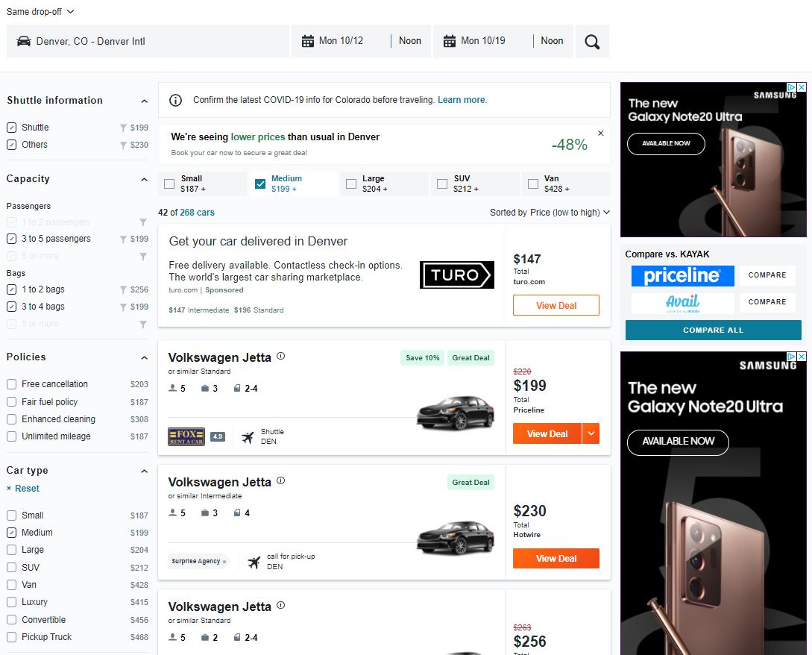Change pick-up time Noon
Image resolution: width=812 pixels, height=655 pixels.
409,41
